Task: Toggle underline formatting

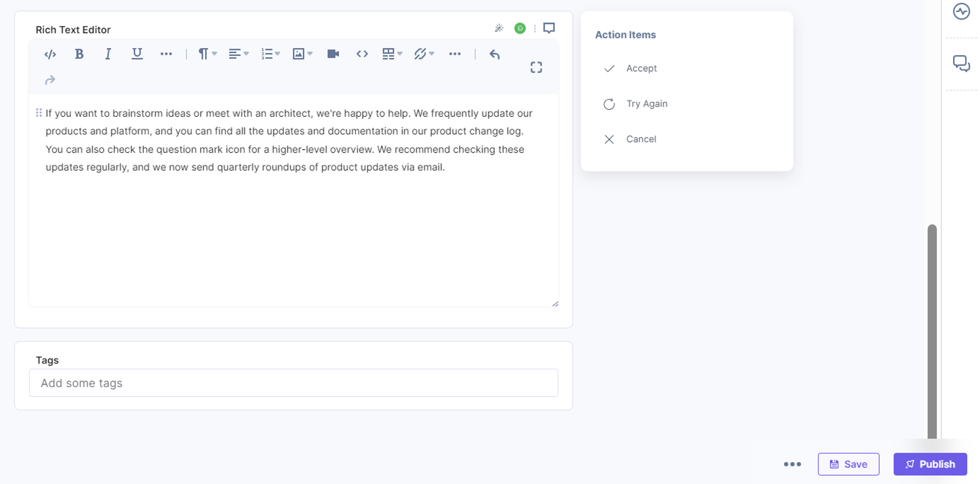Action: 137,54
